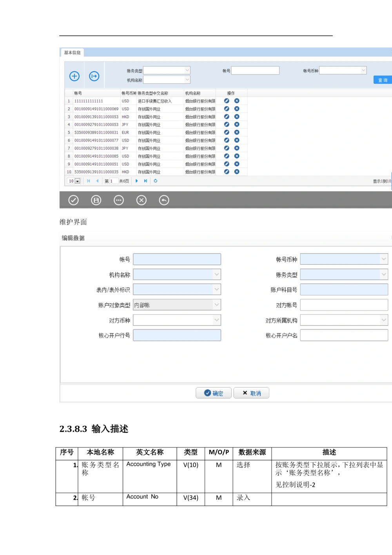The image size is (392, 555).
Task: Click delete icon for row 3
Action: pyautogui.click(x=237, y=116)
